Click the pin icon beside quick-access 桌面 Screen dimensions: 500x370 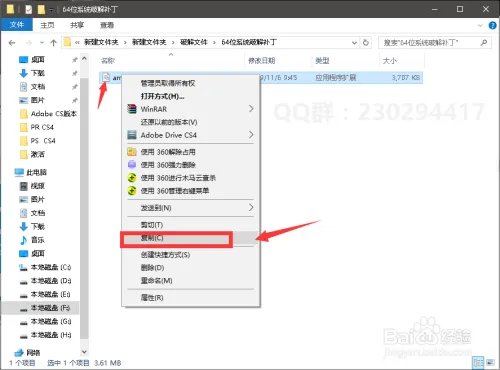[x=75, y=60]
